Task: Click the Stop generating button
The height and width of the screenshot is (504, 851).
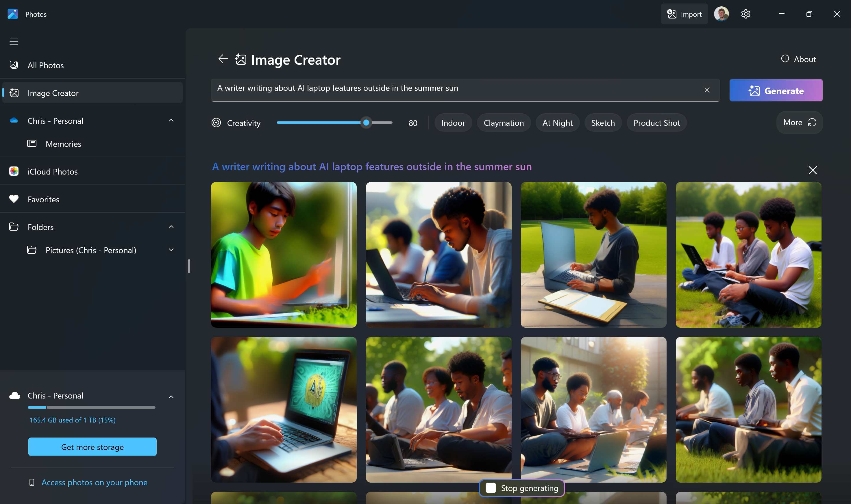Action: pos(522,488)
